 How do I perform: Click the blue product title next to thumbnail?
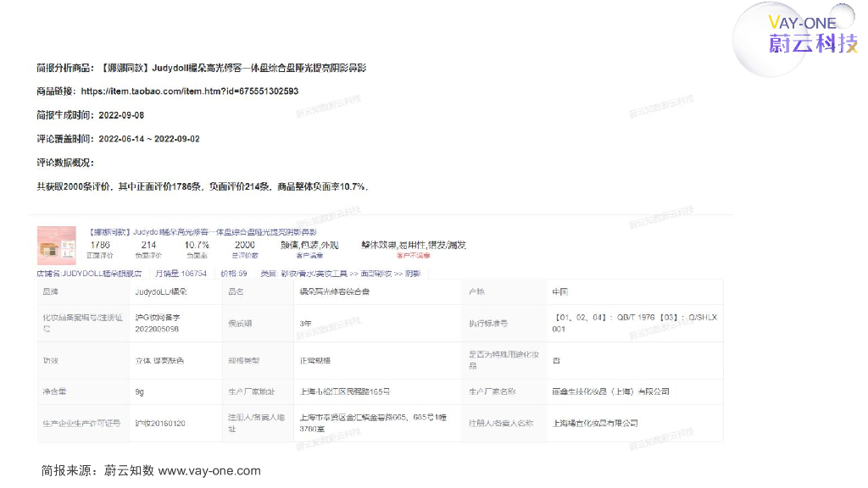[203, 232]
